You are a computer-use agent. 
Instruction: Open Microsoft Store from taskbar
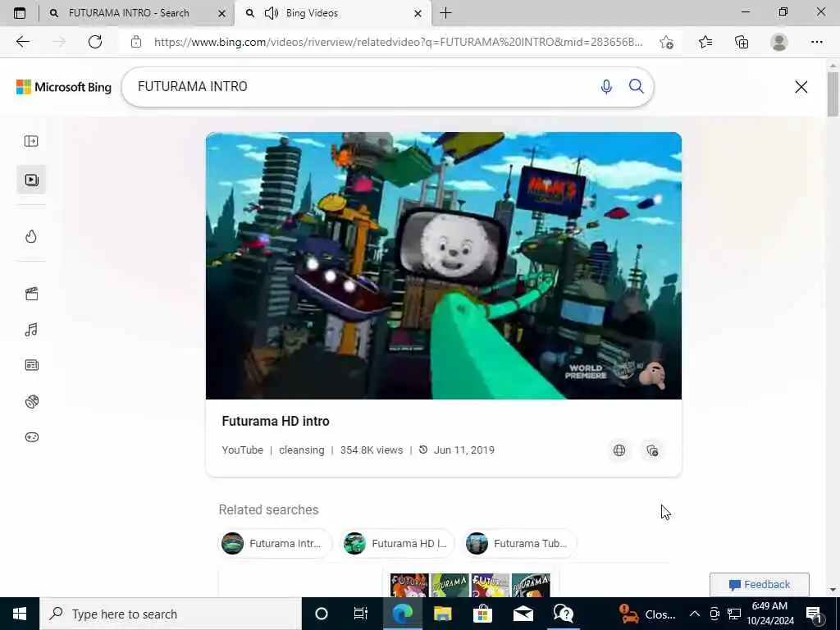(x=482, y=614)
